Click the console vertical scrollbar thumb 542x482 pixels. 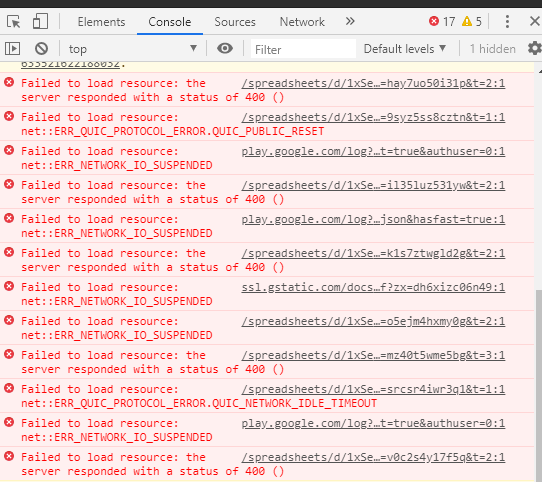(539, 384)
